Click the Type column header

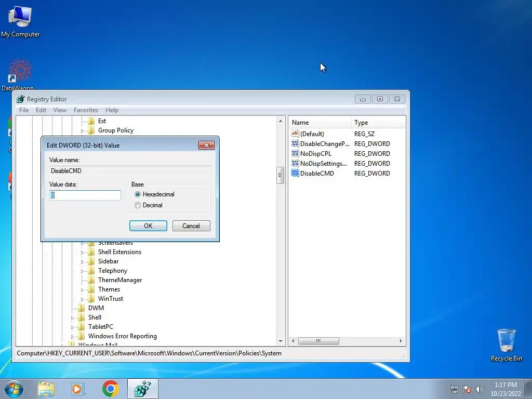tap(378, 123)
